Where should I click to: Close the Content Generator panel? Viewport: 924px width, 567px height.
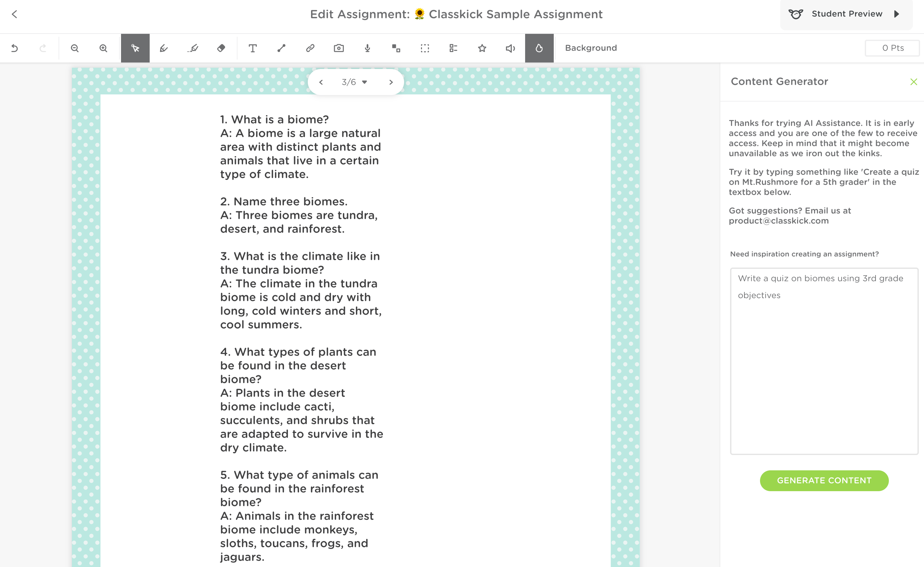click(x=914, y=82)
